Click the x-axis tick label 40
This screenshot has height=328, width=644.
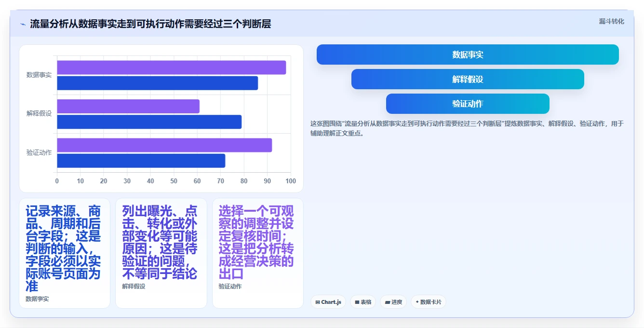point(150,181)
